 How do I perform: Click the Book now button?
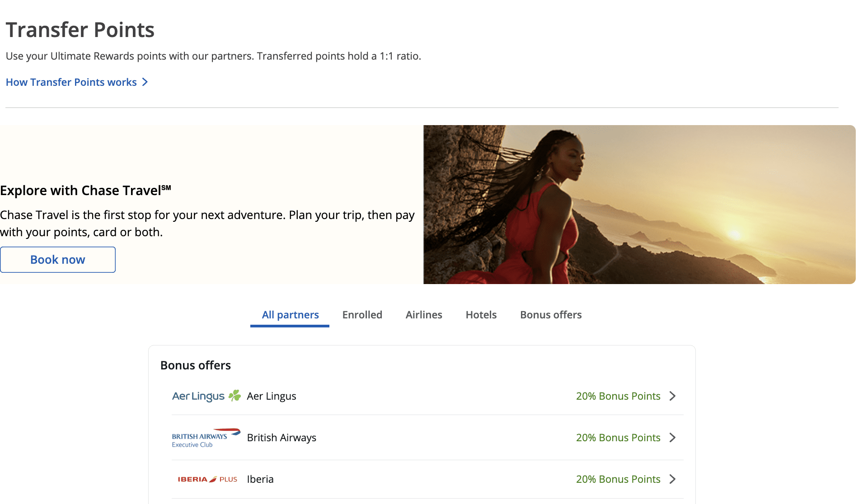[x=58, y=260]
